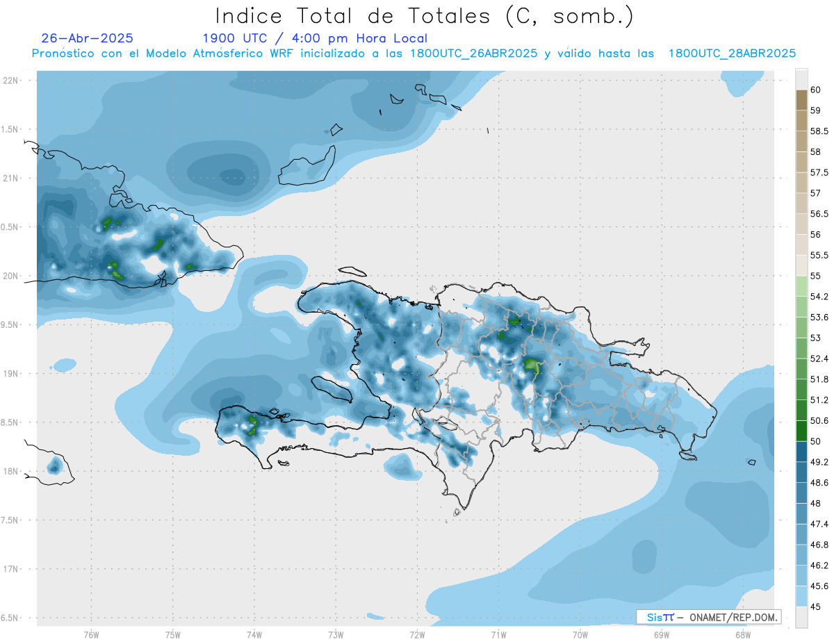Screen dimensions: 834x644
Task: Click the title "Indice Total de Totales (C, somb.)"
Action: coord(424,16)
